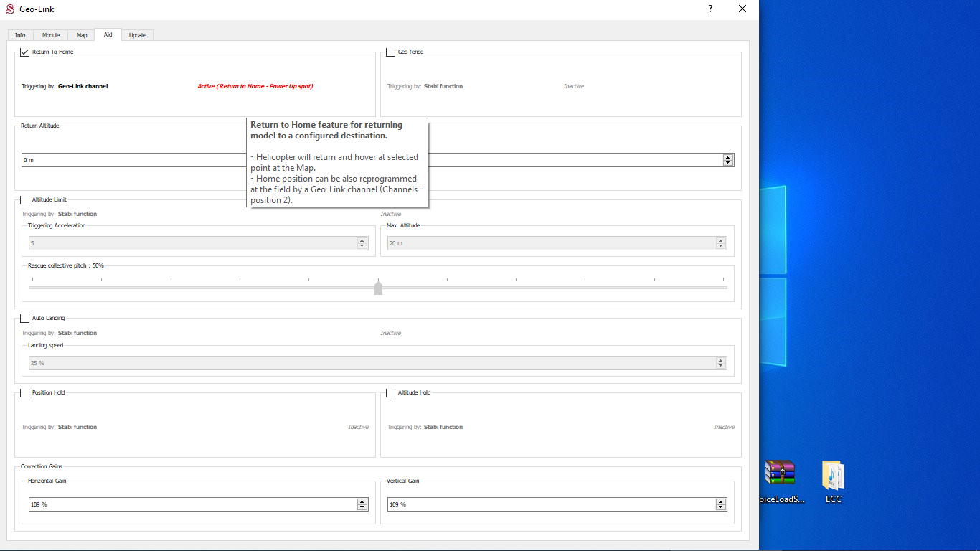Enable the Geo-fence checkbox
This screenshot has height=551, width=980.
(x=391, y=52)
